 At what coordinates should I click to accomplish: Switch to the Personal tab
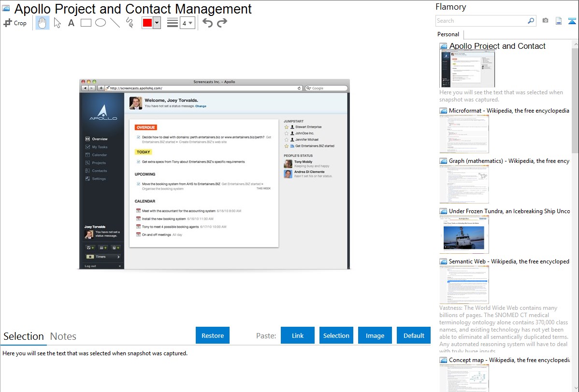click(x=449, y=34)
